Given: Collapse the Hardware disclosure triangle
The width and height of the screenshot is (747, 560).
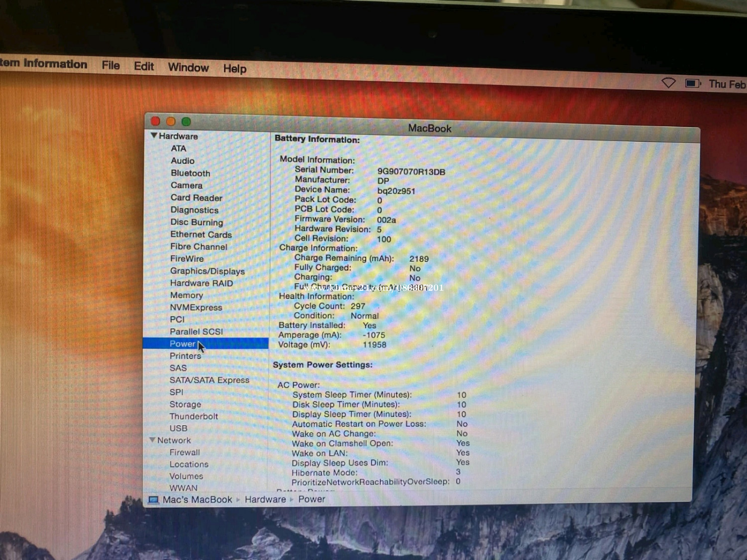Looking at the screenshot, I should [x=153, y=135].
